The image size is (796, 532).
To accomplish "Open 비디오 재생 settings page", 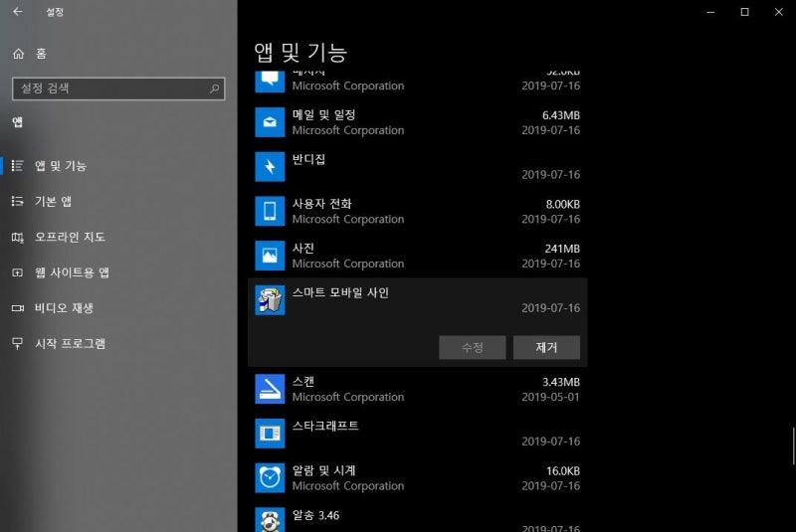I will [x=64, y=308].
